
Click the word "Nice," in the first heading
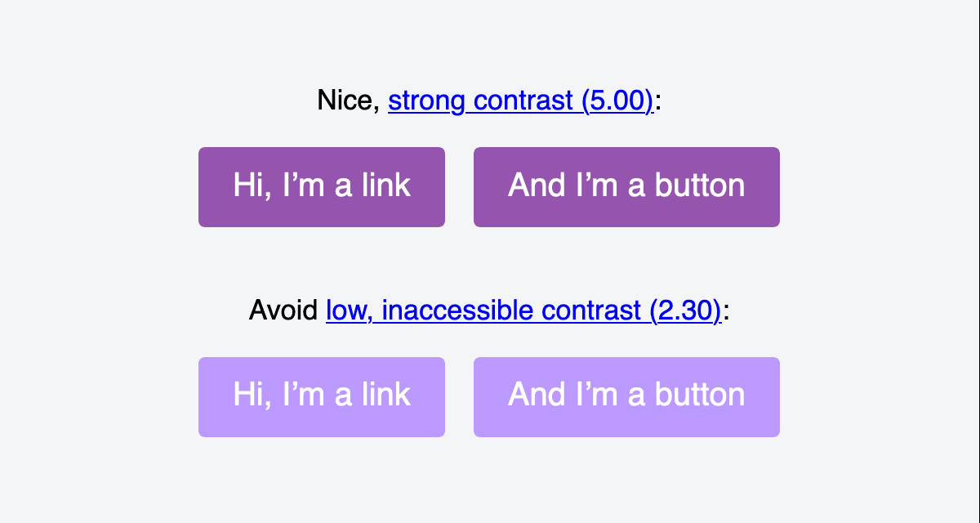(349, 101)
